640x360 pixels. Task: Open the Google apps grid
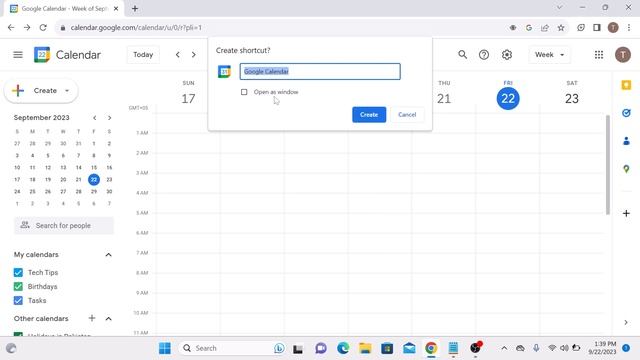[599, 55]
